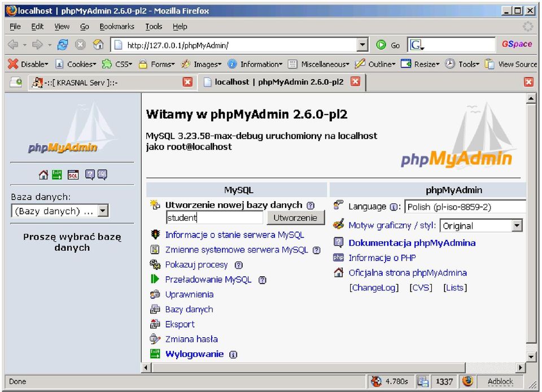Go back using the browser Back arrow
This screenshot has width=542, height=392.
[14, 45]
